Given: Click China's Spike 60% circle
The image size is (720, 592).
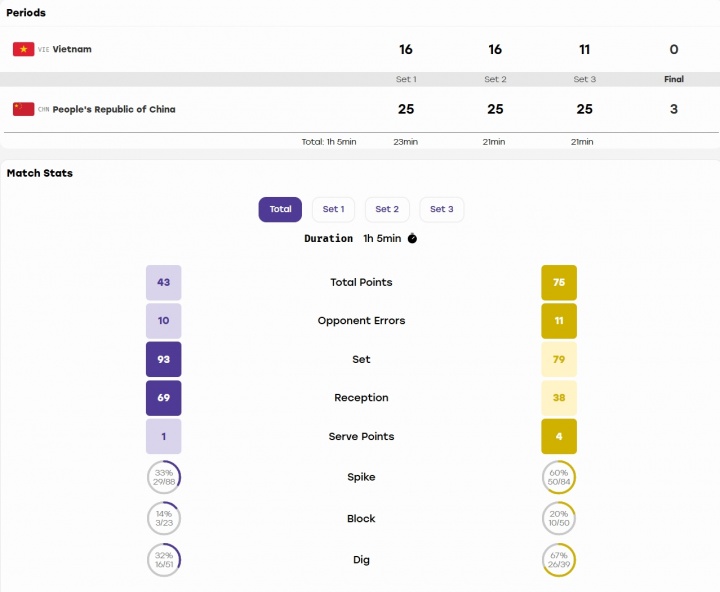Looking at the screenshot, I should pos(559,477).
